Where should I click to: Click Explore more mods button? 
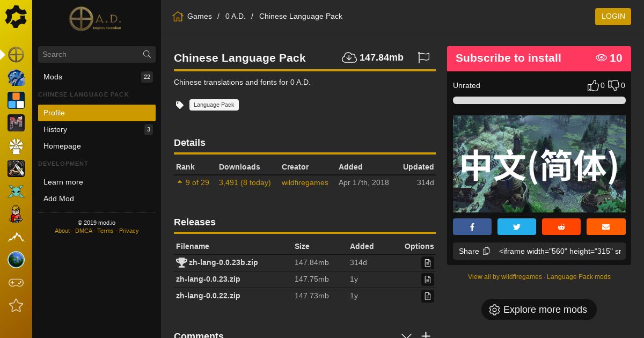pyautogui.click(x=539, y=310)
